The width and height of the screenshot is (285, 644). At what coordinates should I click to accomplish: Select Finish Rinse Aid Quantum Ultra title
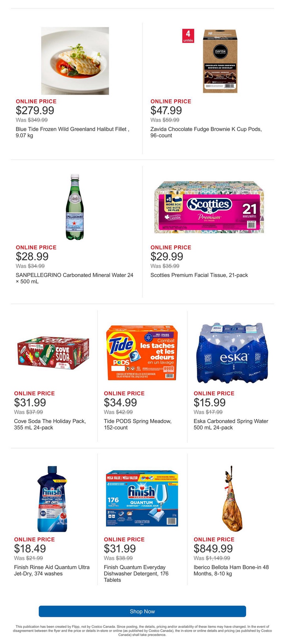[x=52, y=570]
